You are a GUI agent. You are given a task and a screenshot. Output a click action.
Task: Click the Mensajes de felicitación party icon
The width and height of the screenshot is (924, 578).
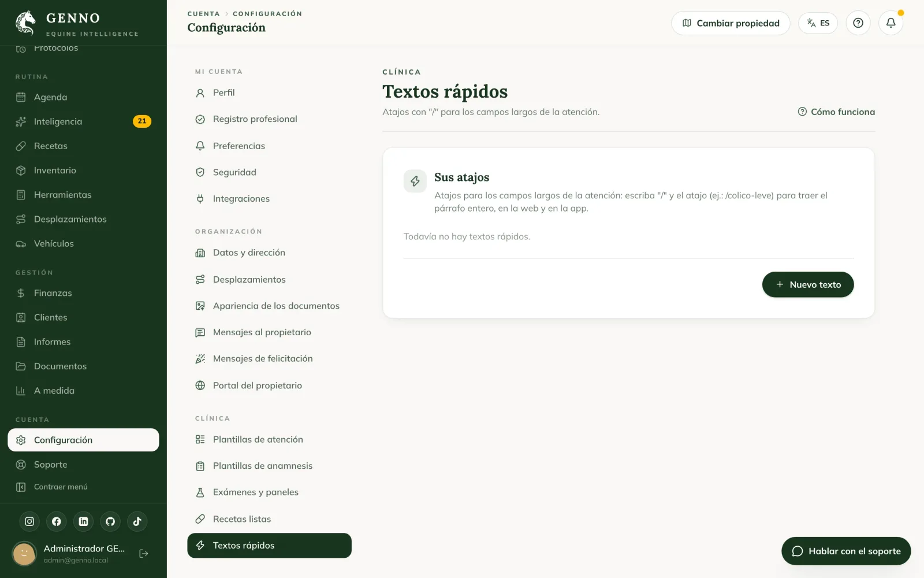200,359
